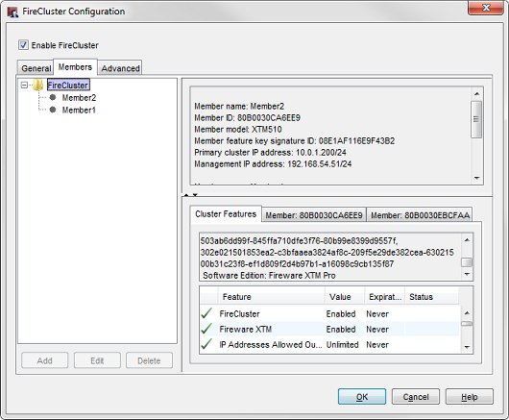Select the Fireware XTM feature row

[x=329, y=329]
